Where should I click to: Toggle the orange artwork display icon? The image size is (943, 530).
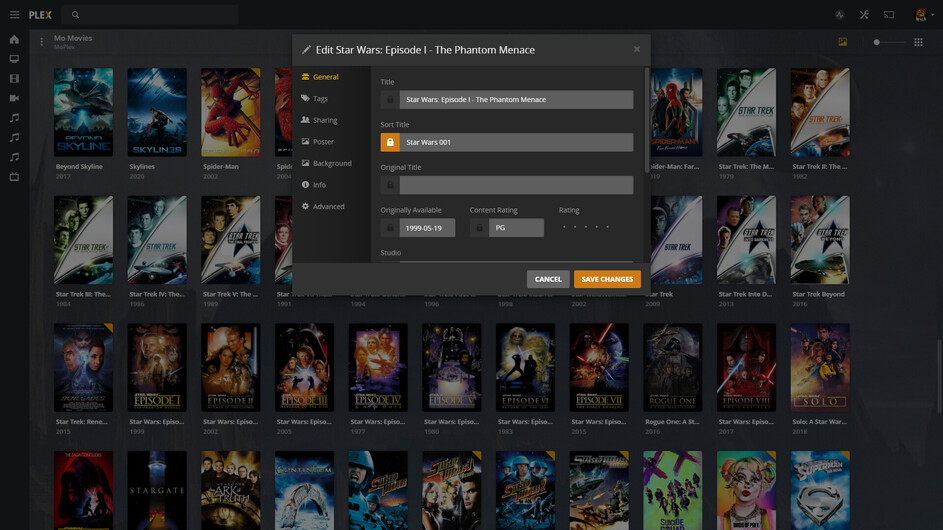coord(843,42)
